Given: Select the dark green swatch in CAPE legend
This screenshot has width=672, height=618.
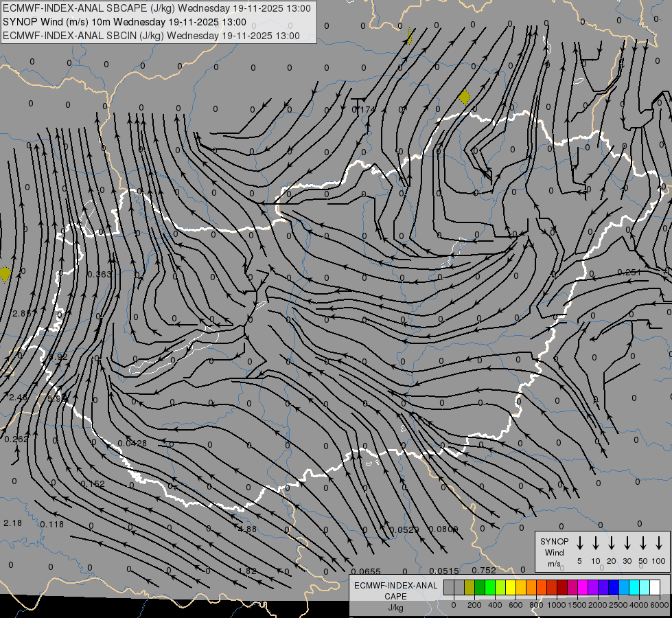Looking at the screenshot, I should point(480,587).
